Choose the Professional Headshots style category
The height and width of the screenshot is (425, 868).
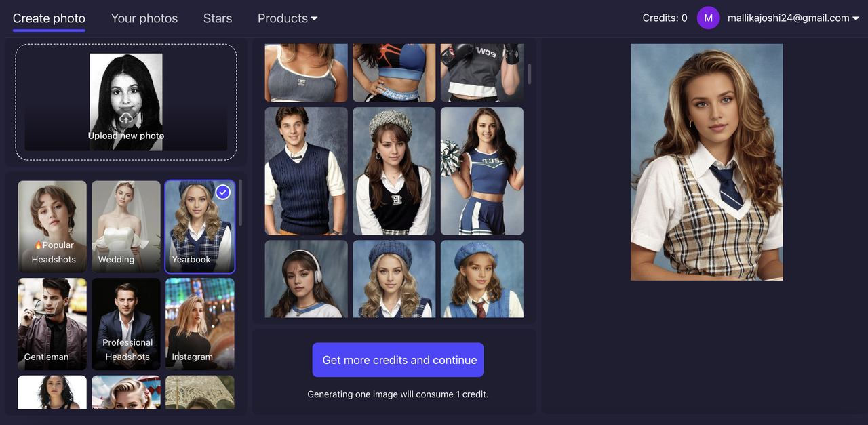[126, 324]
